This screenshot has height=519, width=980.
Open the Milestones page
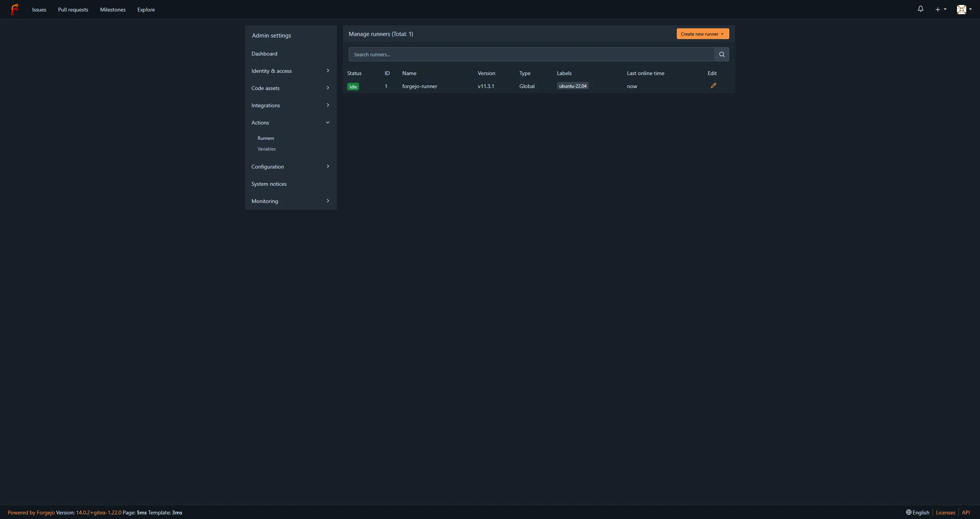tap(113, 10)
